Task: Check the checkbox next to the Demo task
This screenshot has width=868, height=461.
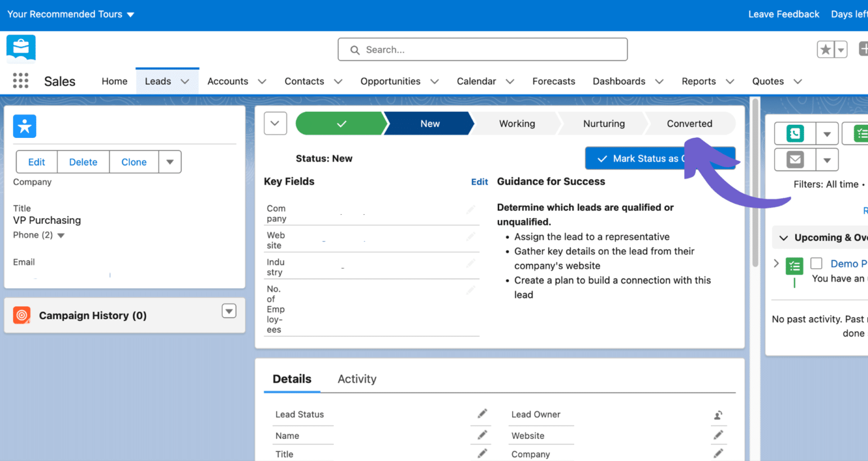Action: [x=816, y=263]
